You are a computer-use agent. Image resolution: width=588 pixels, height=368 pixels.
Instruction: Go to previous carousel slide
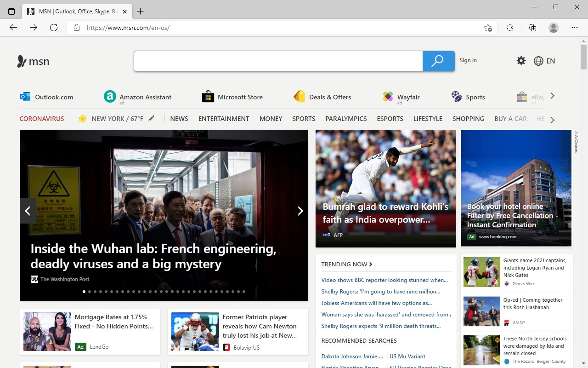[28, 211]
